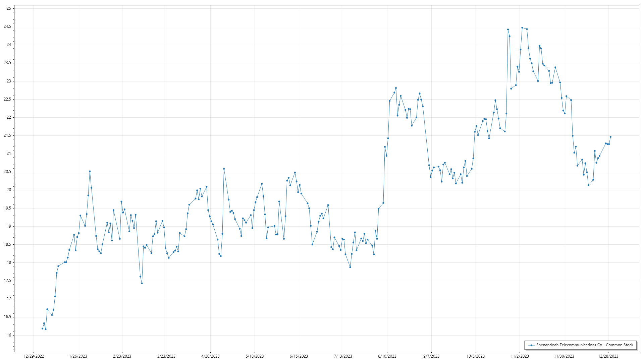Viewport: 644px width, 362px height.
Task: Select the late-April spike point near 20.6
Action: tap(224, 169)
